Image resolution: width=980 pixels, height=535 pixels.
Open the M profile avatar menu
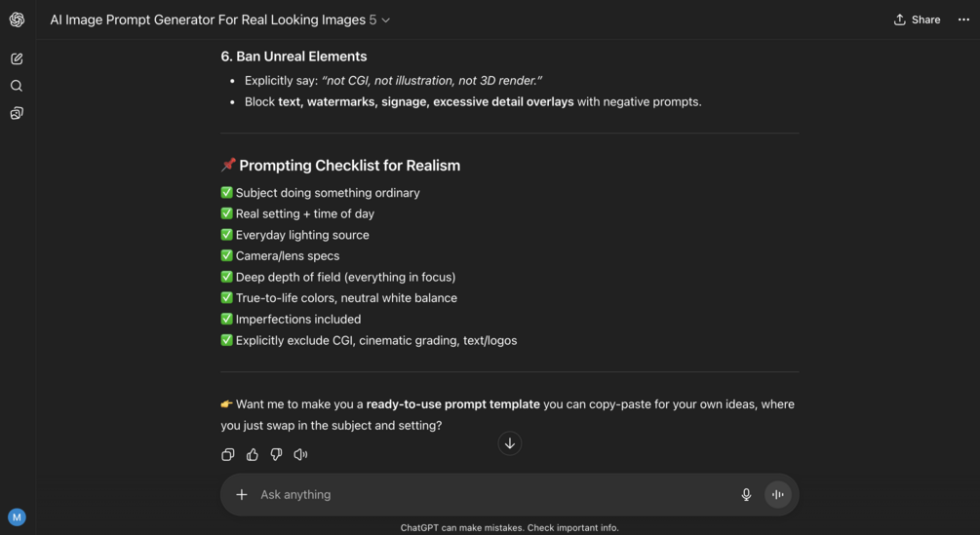(x=17, y=516)
